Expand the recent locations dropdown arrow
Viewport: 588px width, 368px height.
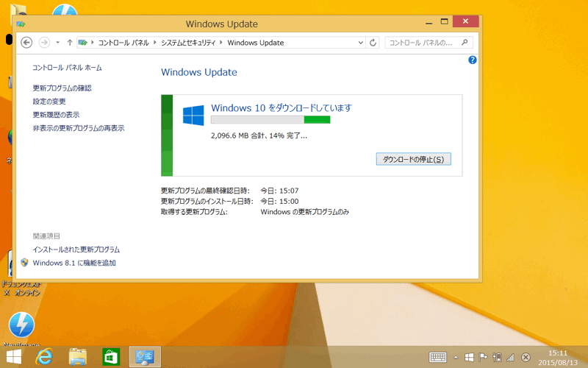57,43
